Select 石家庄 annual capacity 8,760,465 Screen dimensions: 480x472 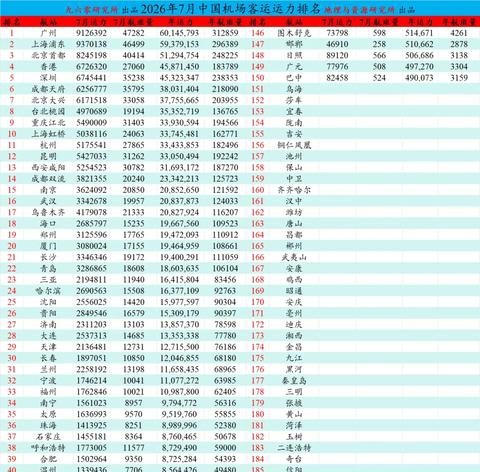(179, 437)
